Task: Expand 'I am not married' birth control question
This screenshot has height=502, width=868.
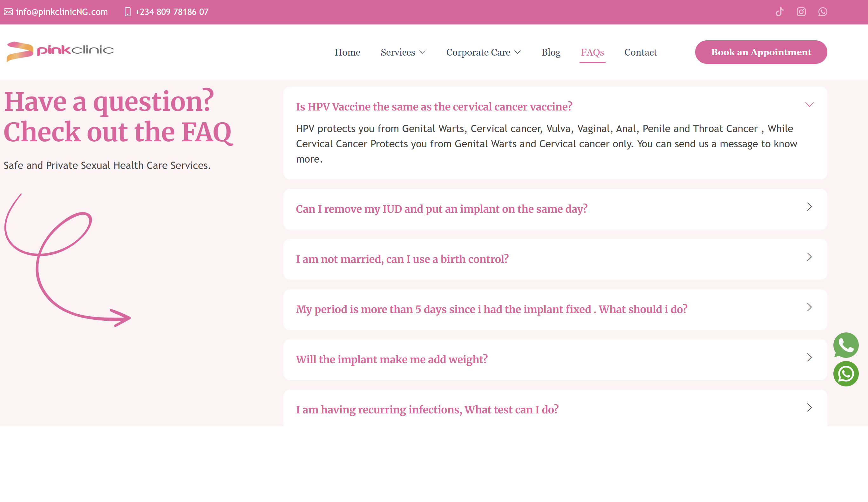Action: pyautogui.click(x=402, y=259)
